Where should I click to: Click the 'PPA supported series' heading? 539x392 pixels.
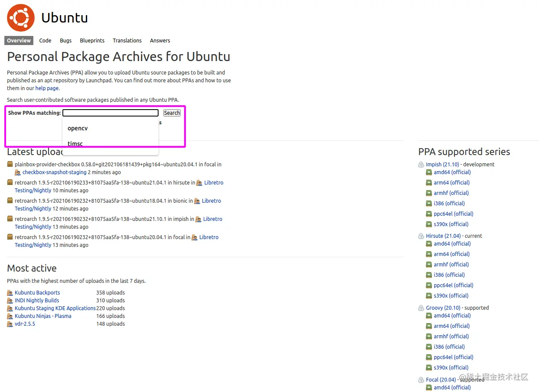(x=464, y=152)
